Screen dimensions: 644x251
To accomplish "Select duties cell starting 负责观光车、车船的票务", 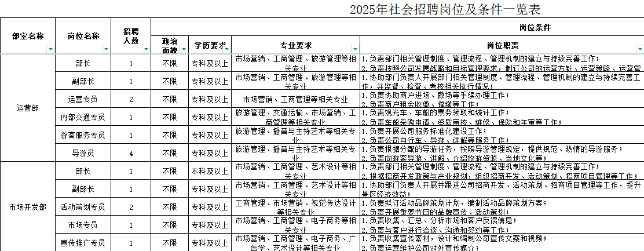I will click(502, 117).
